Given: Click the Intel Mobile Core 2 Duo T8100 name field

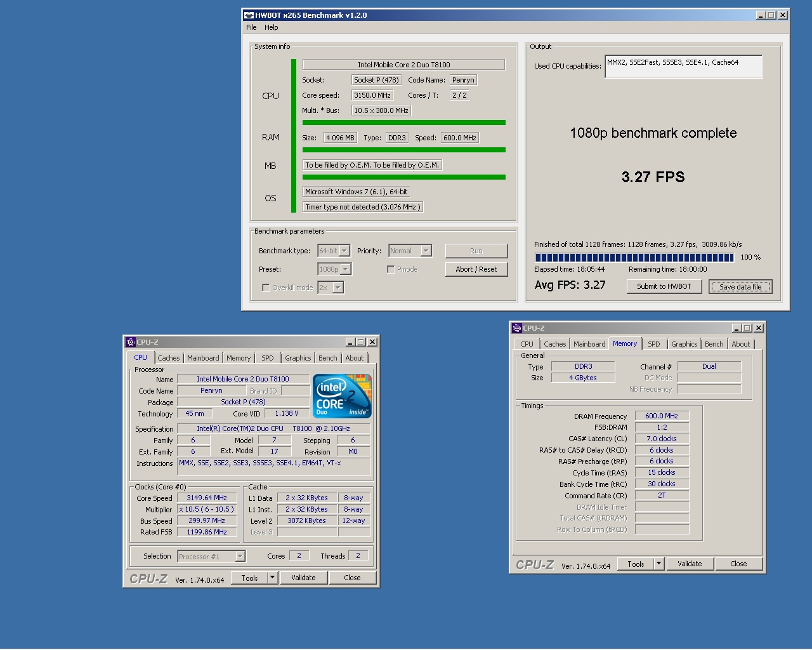Looking at the screenshot, I should [243, 379].
